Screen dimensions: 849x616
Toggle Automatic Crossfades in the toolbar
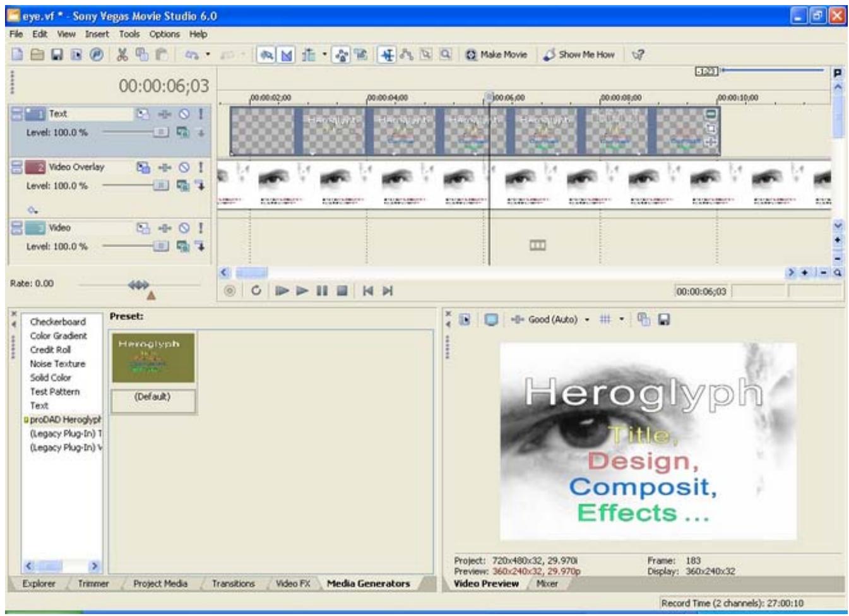(x=287, y=55)
